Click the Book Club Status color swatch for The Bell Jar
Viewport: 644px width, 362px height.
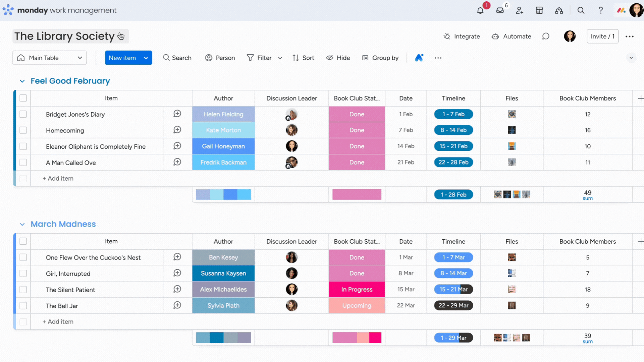pos(357,305)
